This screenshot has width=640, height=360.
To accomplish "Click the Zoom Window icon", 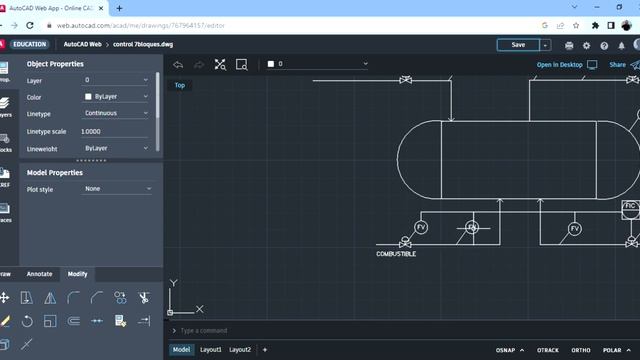I will pos(242,64).
